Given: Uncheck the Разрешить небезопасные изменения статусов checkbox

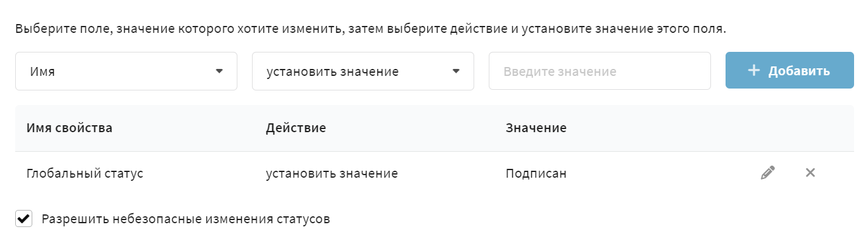Looking at the screenshot, I should pos(24,219).
